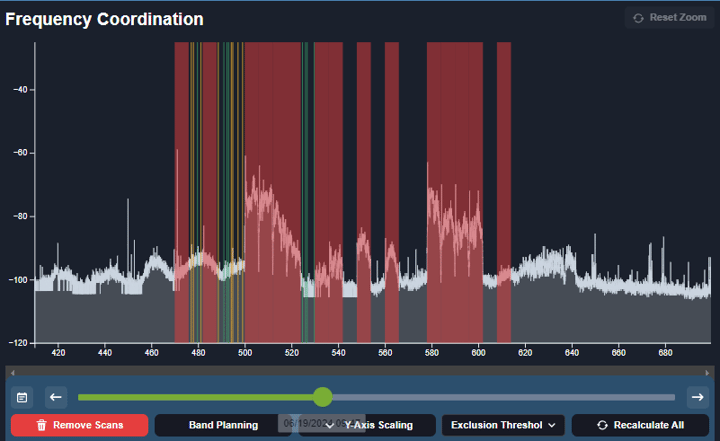The width and height of the screenshot is (720, 441).
Task: Open the Band Planning menu
Action: (x=223, y=425)
